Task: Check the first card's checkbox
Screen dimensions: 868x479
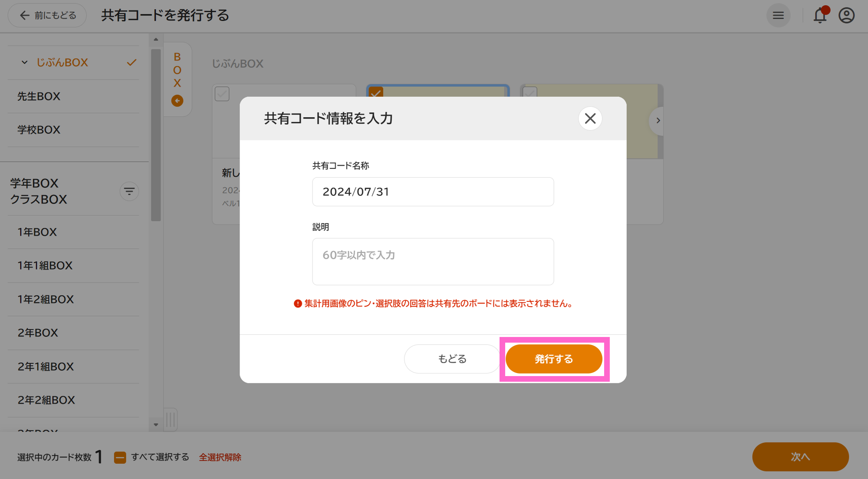Action: [x=222, y=93]
